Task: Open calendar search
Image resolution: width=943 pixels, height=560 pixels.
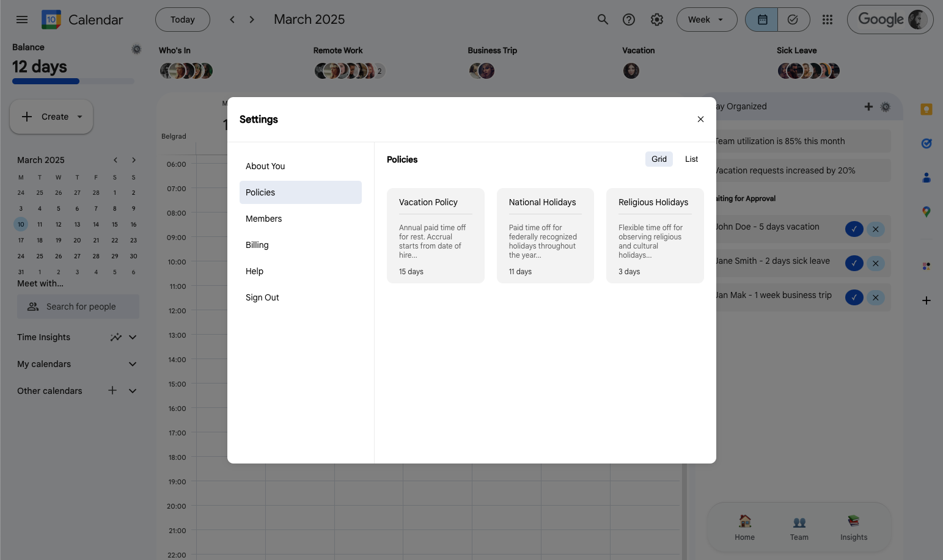Action: click(603, 20)
